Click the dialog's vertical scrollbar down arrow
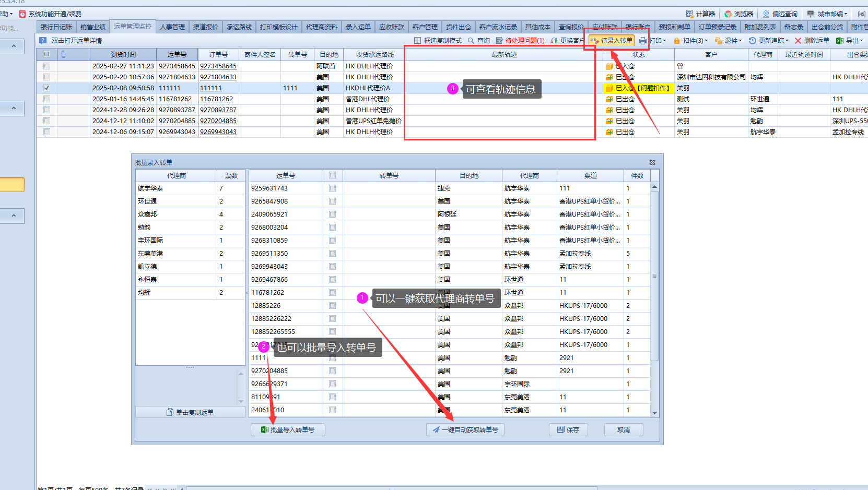The width and height of the screenshot is (868, 490). (654, 413)
